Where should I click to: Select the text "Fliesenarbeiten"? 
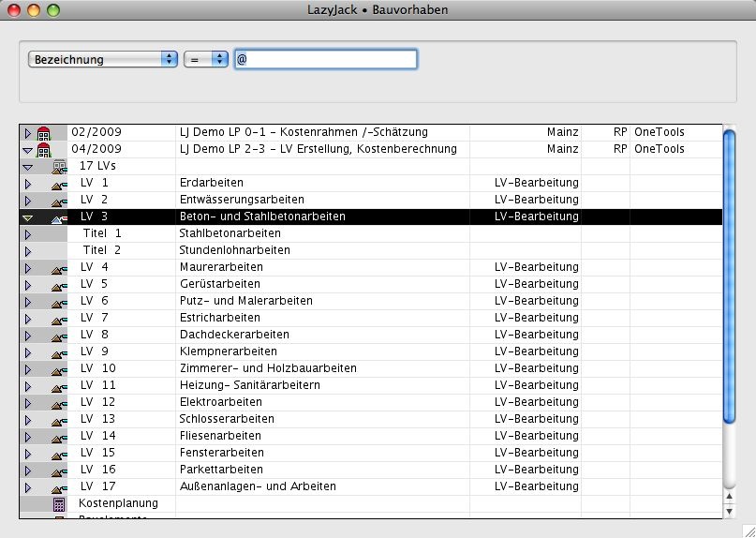tap(220, 436)
